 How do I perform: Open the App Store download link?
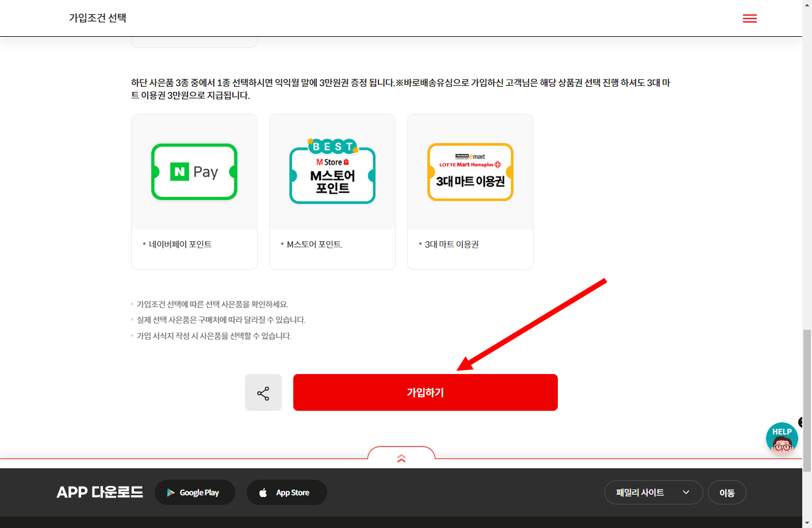click(287, 492)
